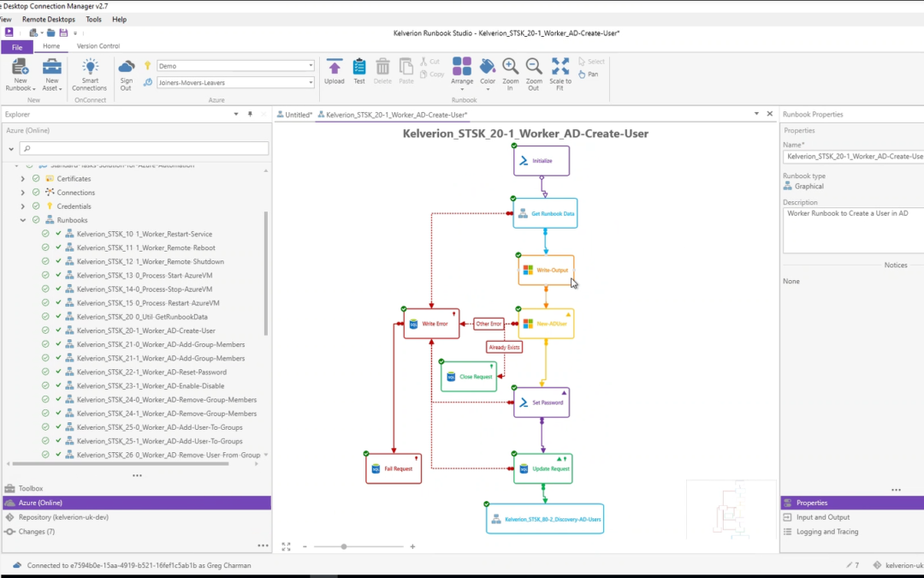The height and width of the screenshot is (578, 924).
Task: Open Input and Output section
Action: 852,517
